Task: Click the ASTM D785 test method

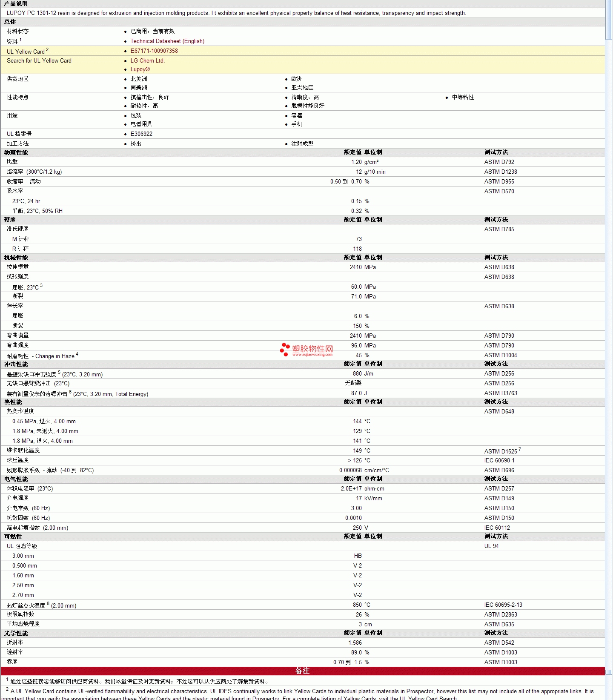Action: 499,230
